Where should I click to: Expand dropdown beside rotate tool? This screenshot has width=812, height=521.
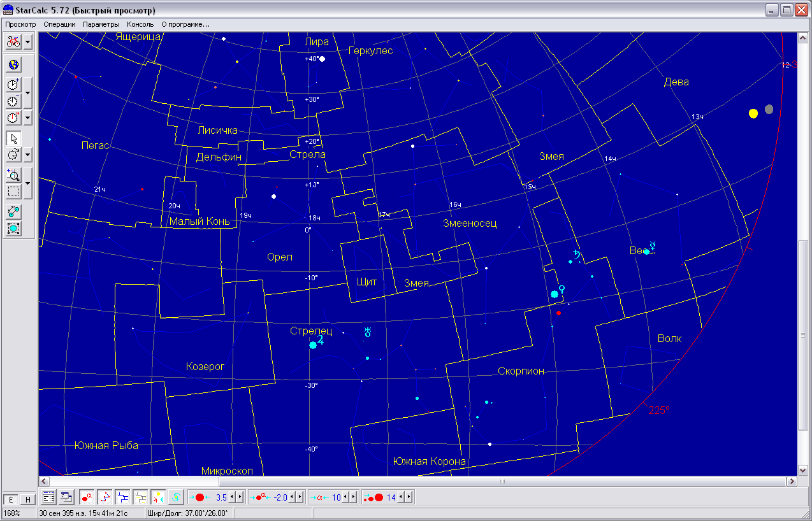coord(28,155)
